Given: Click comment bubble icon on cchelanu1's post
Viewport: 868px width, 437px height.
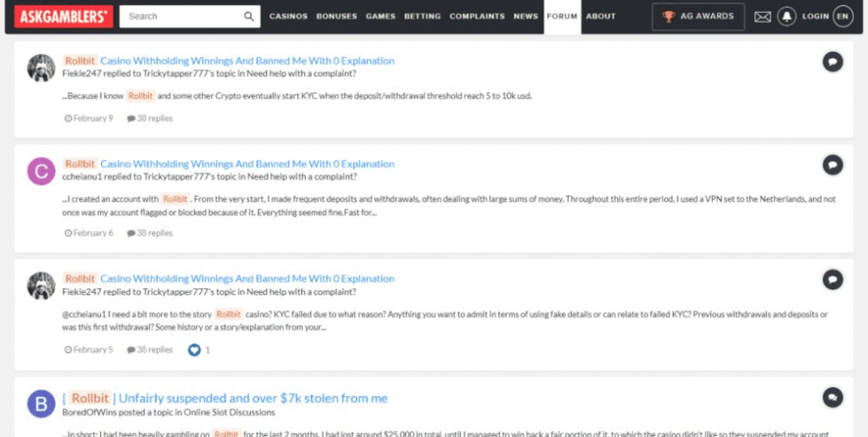Looking at the screenshot, I should click(x=832, y=164).
